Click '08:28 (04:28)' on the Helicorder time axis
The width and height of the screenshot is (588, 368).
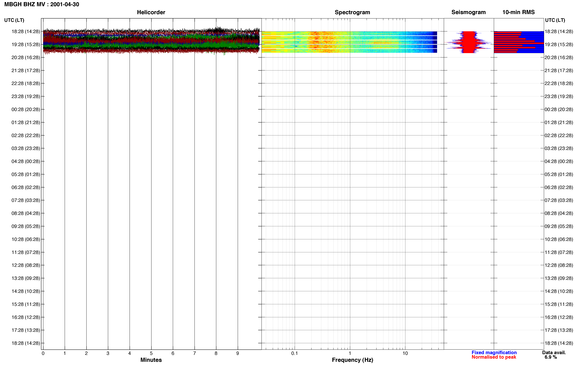(26, 213)
